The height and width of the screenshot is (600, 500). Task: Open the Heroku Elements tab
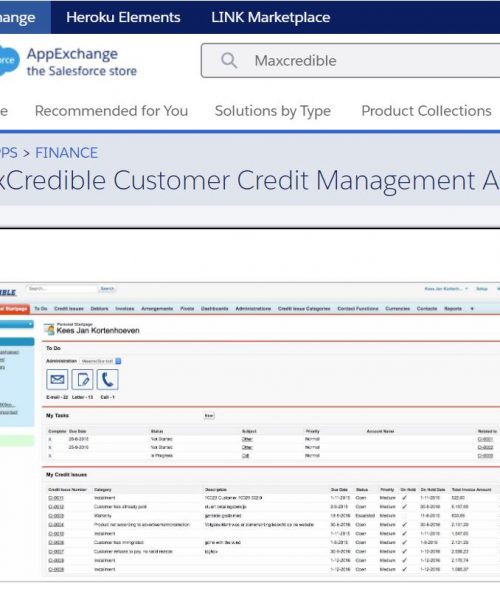click(x=123, y=17)
